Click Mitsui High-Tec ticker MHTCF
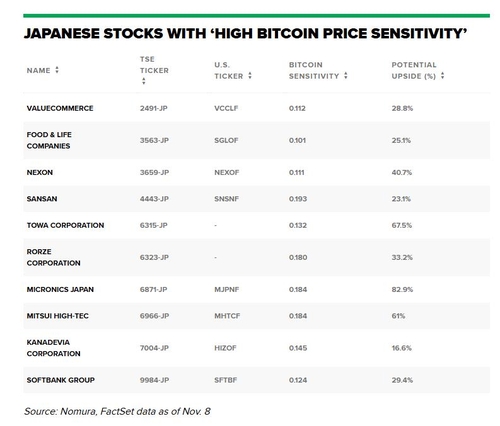 pos(227,316)
